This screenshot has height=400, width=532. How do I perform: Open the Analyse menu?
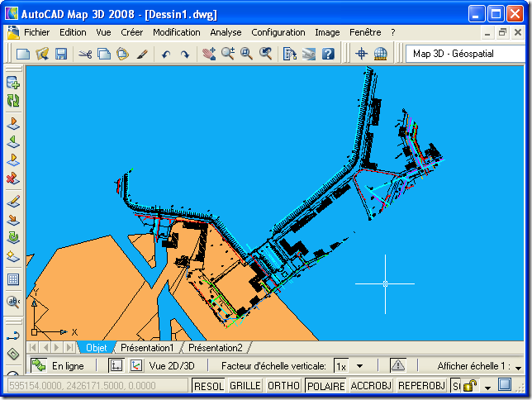coord(226,32)
